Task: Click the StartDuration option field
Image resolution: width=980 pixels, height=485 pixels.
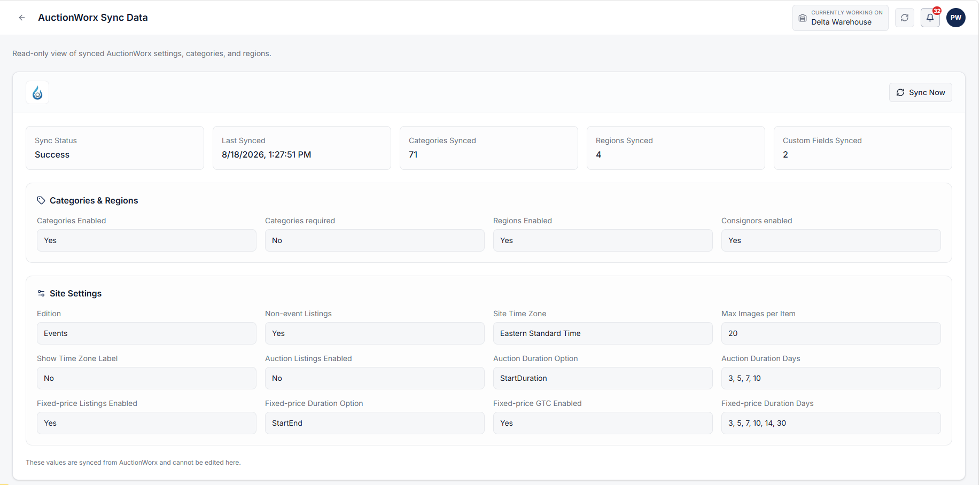Action: pyautogui.click(x=603, y=378)
